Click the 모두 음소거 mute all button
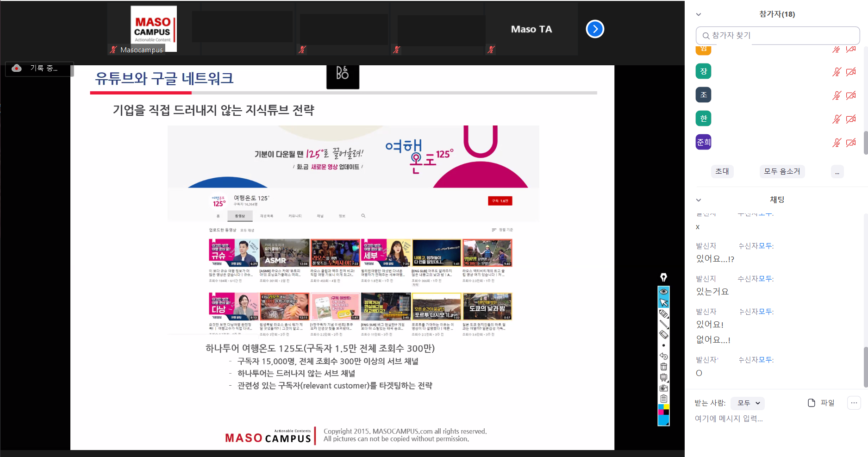The height and width of the screenshot is (457, 868). pyautogui.click(x=782, y=171)
